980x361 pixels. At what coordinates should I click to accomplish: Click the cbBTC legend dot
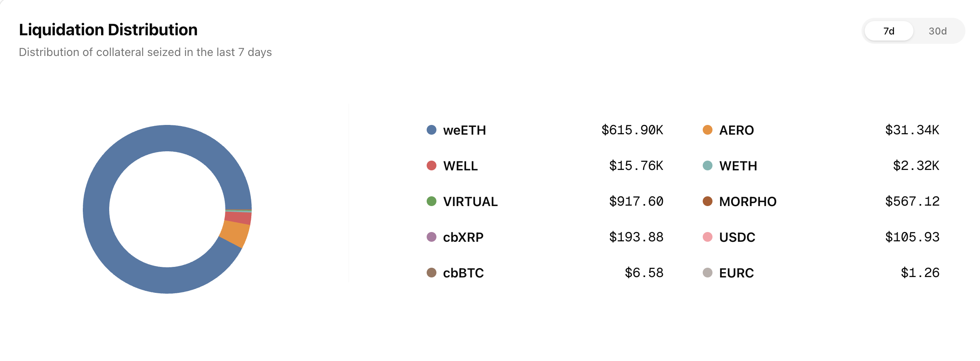click(x=432, y=273)
